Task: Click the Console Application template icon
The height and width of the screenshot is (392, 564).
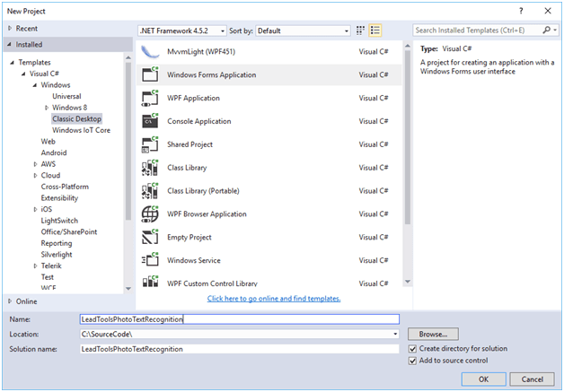Action: point(150,121)
